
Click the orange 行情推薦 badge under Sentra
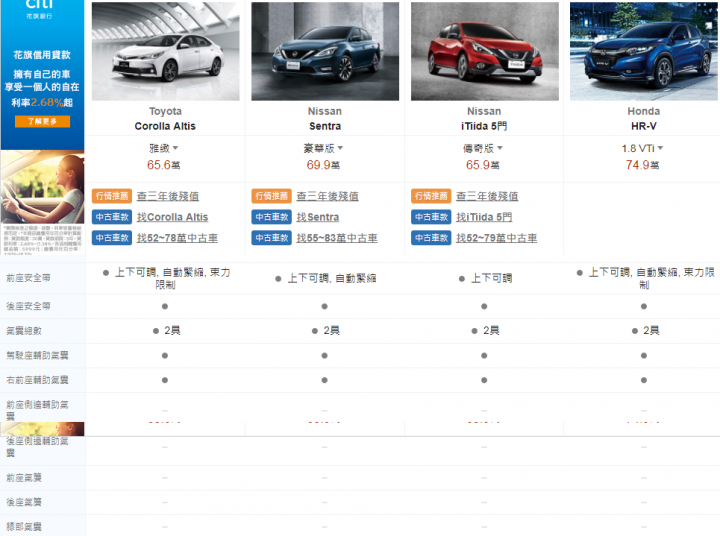[271, 196]
